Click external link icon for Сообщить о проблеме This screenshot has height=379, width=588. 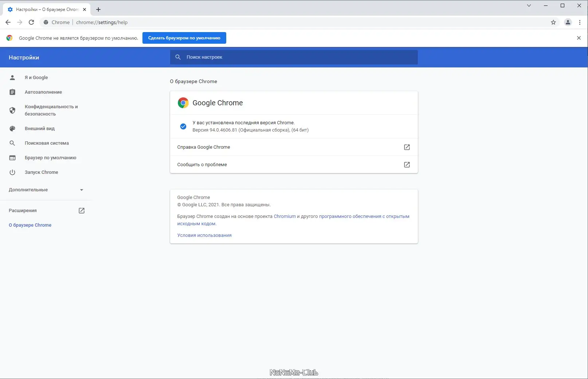pyautogui.click(x=407, y=165)
